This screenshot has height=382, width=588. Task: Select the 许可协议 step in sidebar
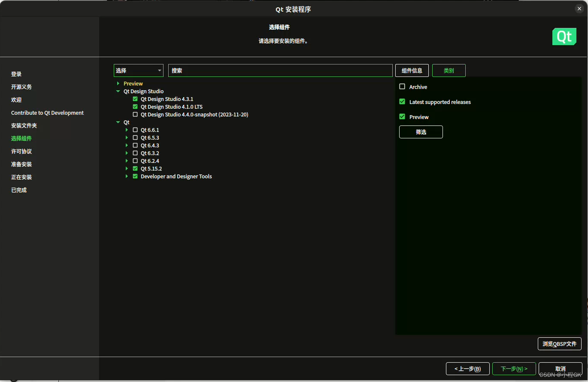[x=21, y=151]
